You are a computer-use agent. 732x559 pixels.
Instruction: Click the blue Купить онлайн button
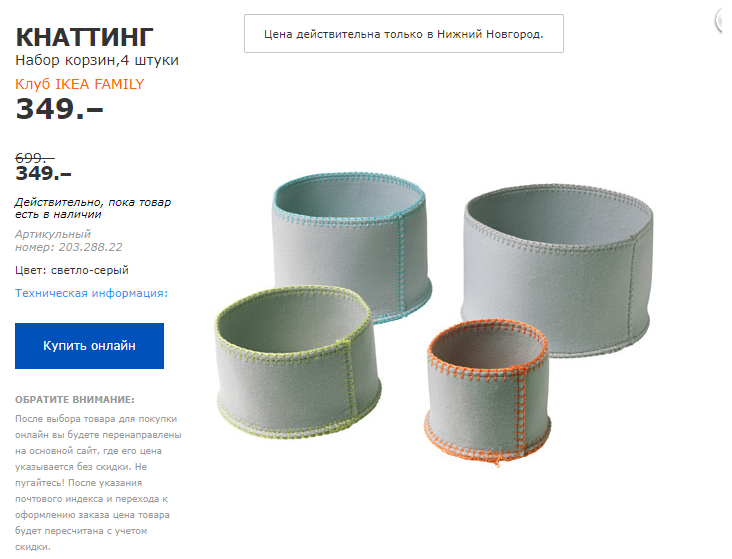click(89, 346)
